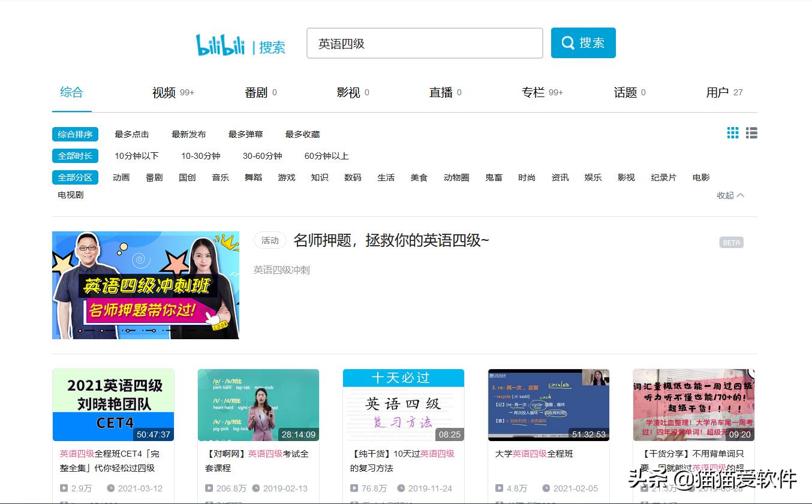This screenshot has height=504, width=812.
Task: Click the clock icon beside the 2019-02-13 date
Action: (x=257, y=488)
